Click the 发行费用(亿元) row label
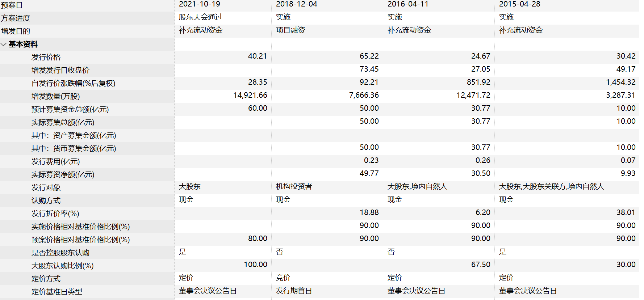The width and height of the screenshot is (644, 300). click(56, 161)
